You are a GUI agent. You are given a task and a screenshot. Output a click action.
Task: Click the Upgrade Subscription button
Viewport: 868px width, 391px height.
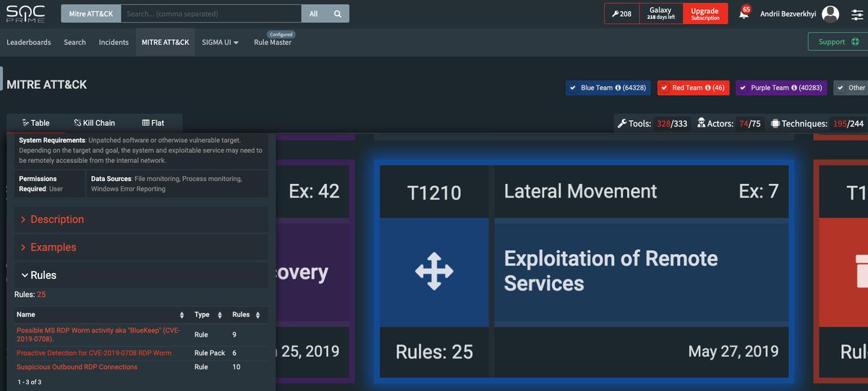coord(705,14)
